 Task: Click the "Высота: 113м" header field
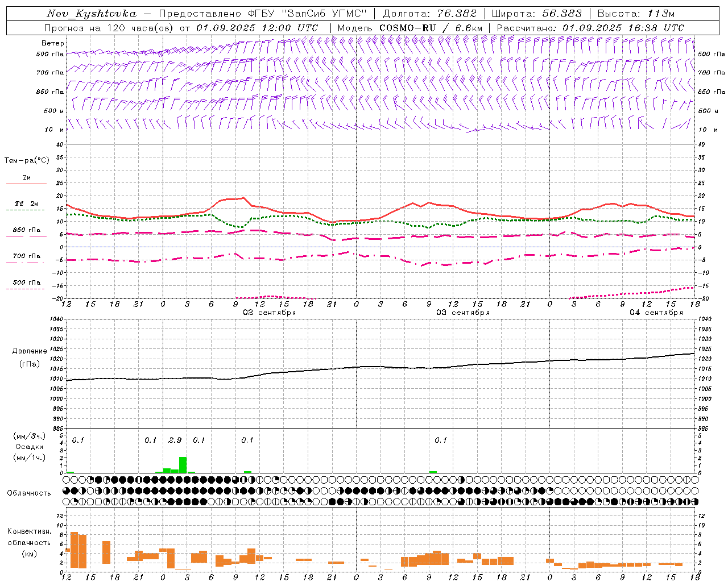(636, 14)
